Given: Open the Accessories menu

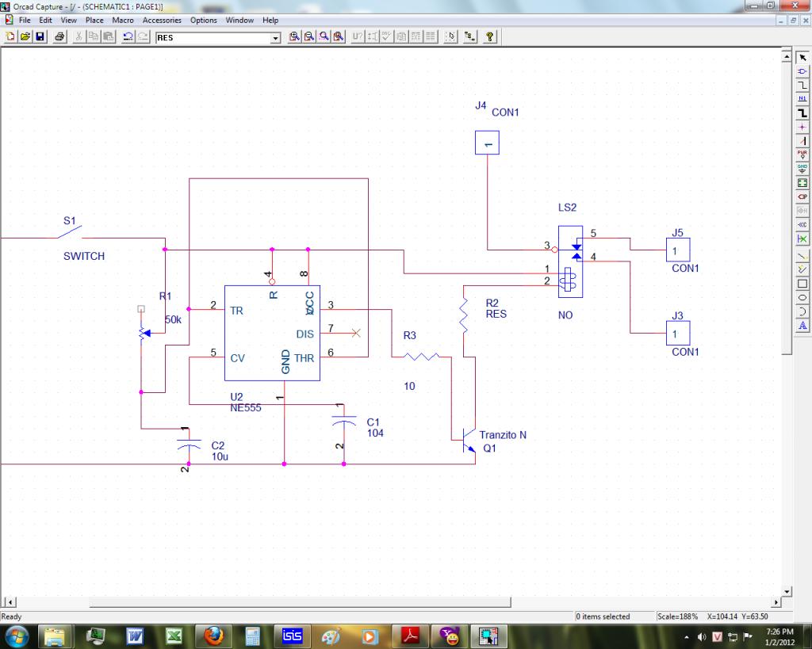Looking at the screenshot, I should tap(162, 20).
